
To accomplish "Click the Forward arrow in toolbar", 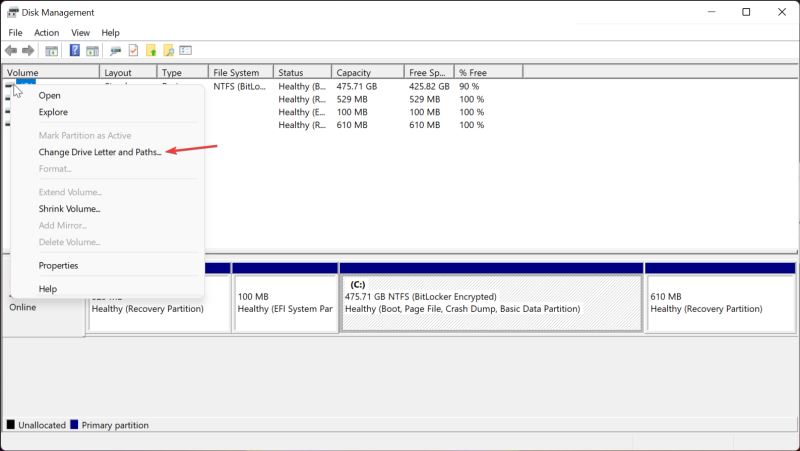I will tap(28, 50).
